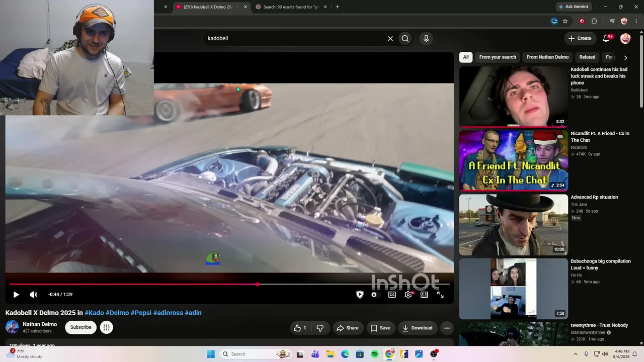Open a new browser tab
The image size is (644, 362).
pyautogui.click(x=337, y=7)
